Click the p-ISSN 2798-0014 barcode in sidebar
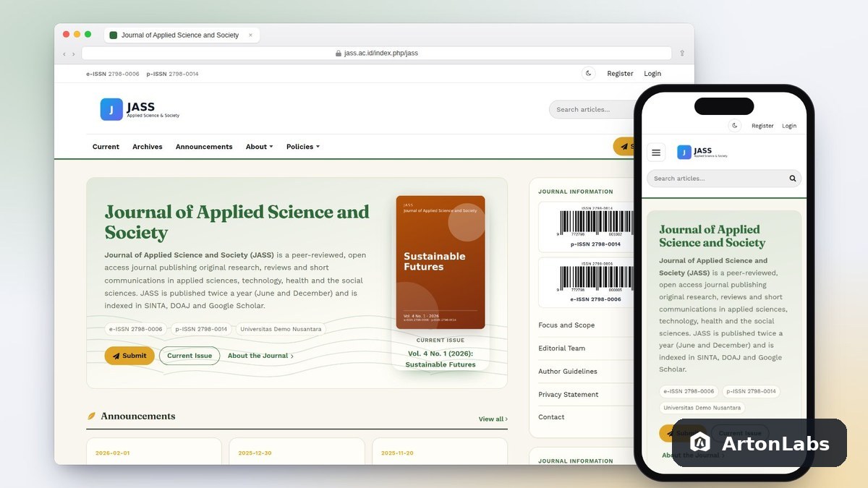 586,227
